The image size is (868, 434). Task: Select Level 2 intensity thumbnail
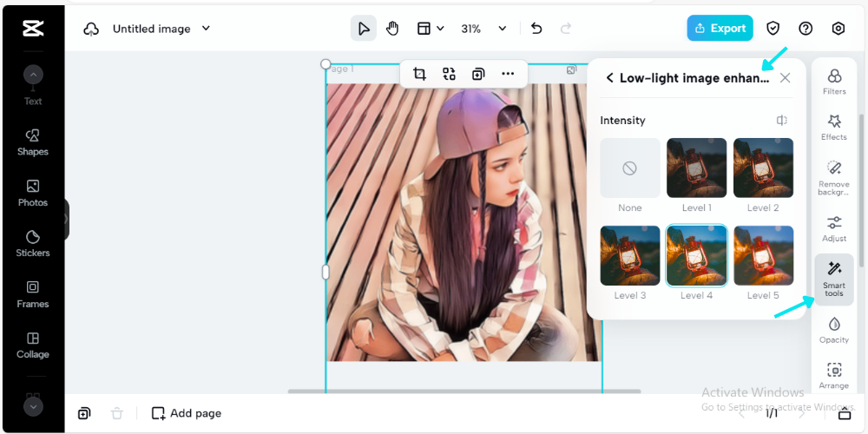click(763, 168)
